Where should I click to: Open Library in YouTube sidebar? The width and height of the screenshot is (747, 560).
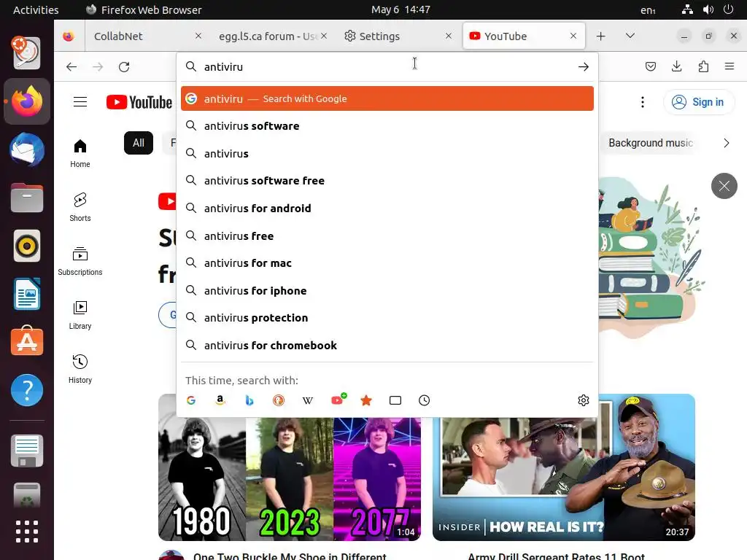(x=80, y=315)
